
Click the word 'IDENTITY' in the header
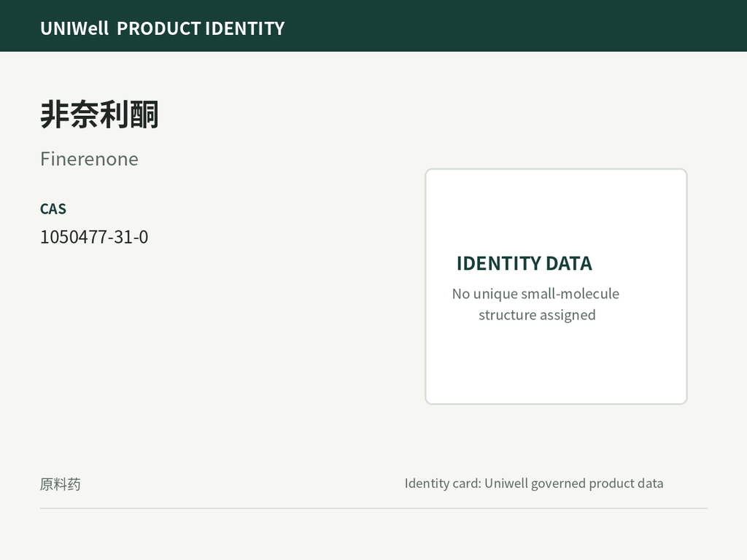[245, 28]
